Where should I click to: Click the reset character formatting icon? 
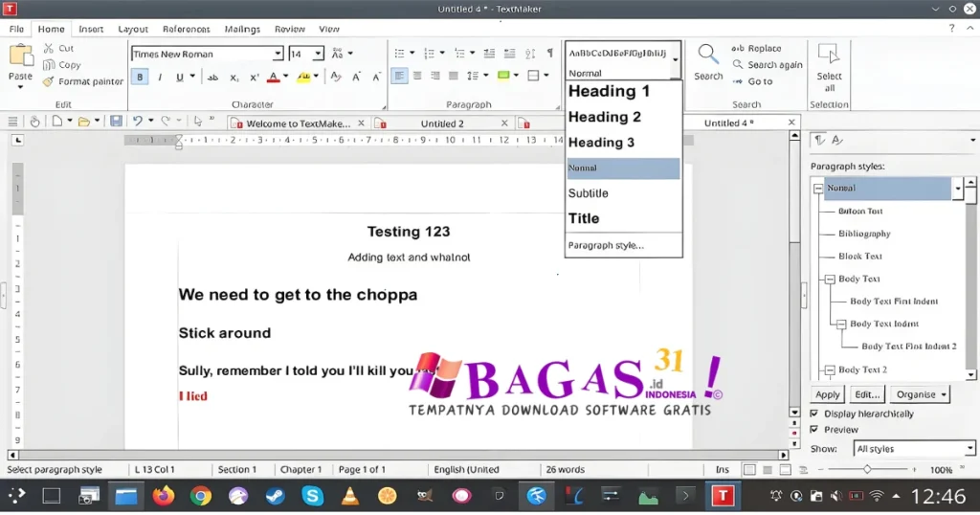click(336, 77)
